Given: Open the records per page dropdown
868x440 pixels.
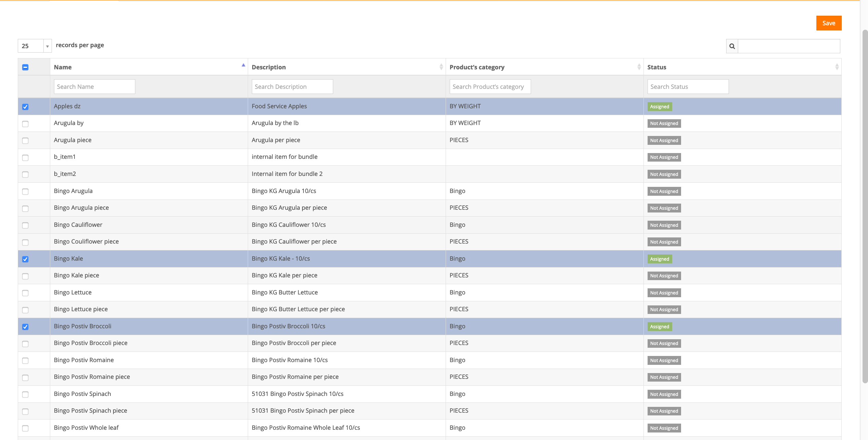Looking at the screenshot, I should tap(35, 46).
